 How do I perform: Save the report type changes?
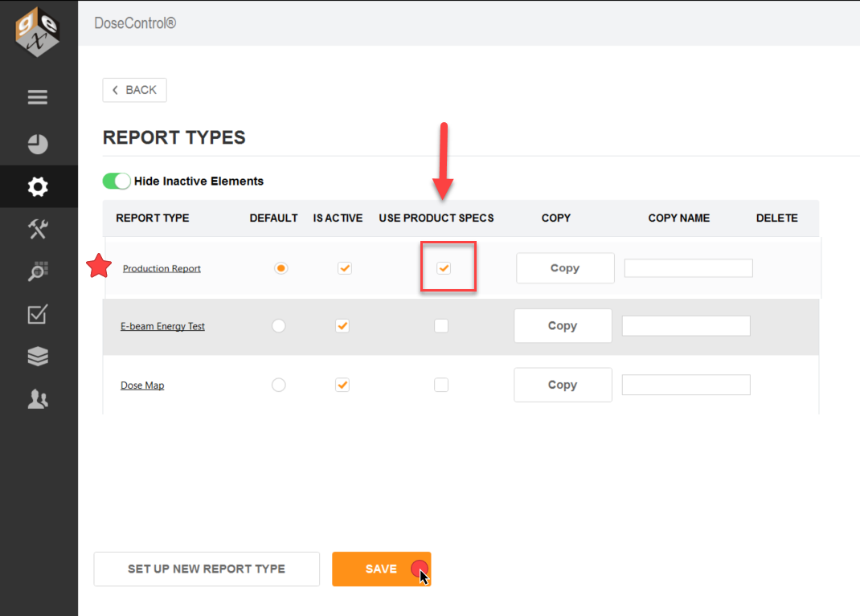(381, 569)
